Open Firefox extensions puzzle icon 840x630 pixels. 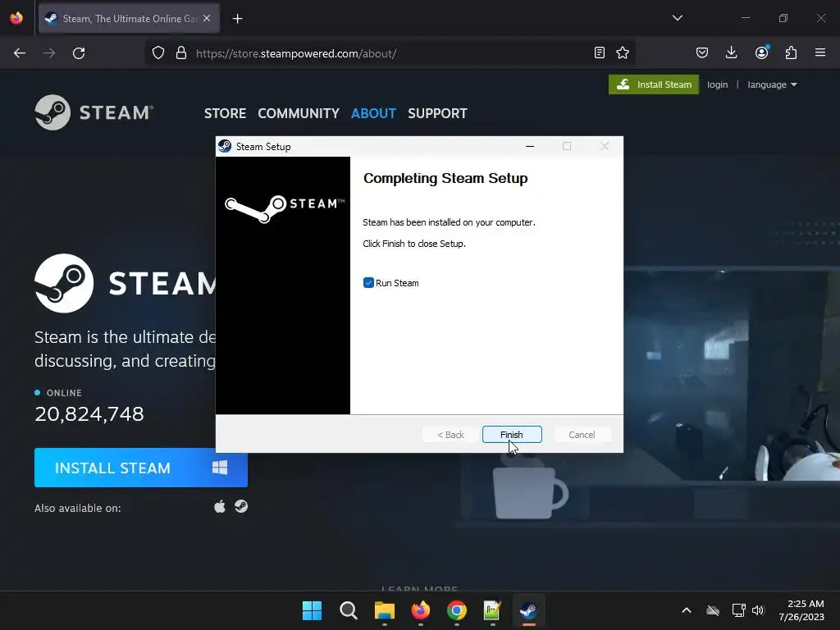point(791,52)
